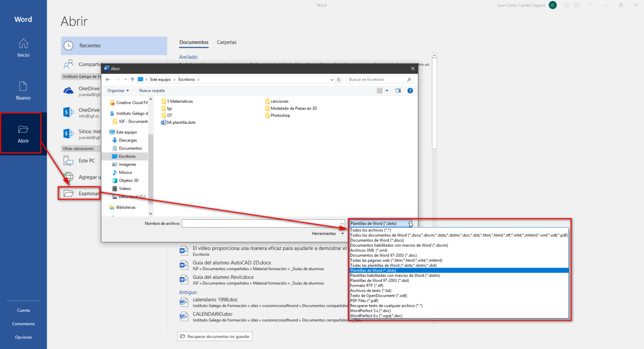
Task: Open Mi plantilla.dotx file
Action: tap(181, 122)
